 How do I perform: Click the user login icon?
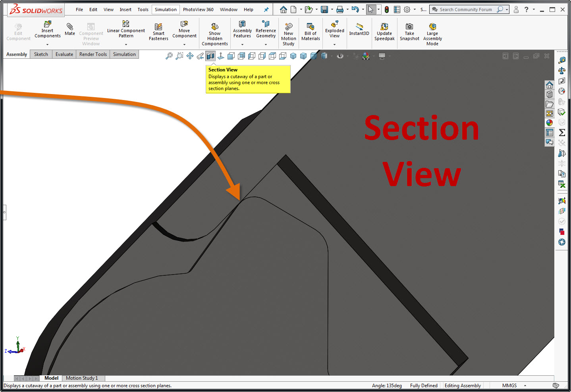click(x=516, y=10)
